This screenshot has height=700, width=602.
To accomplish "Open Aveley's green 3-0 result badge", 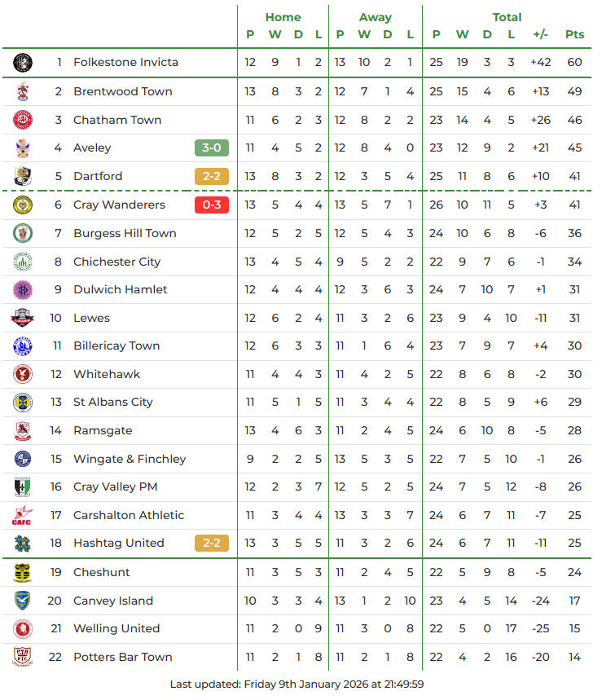I will 212,147.
